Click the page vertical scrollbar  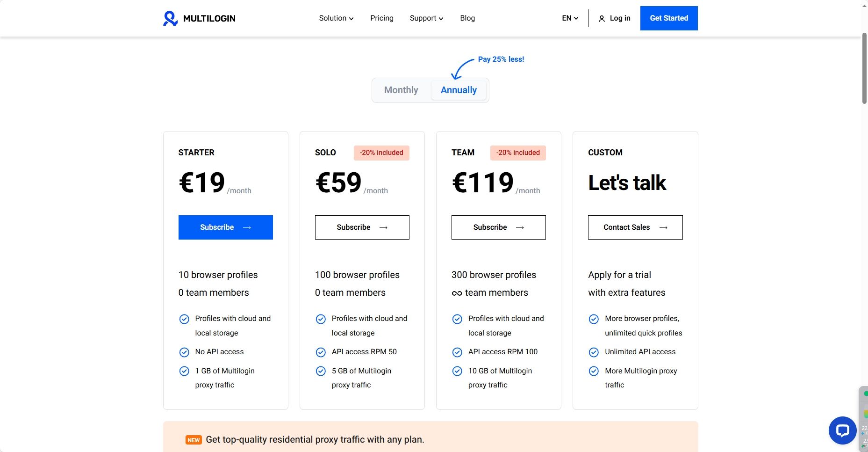864,68
